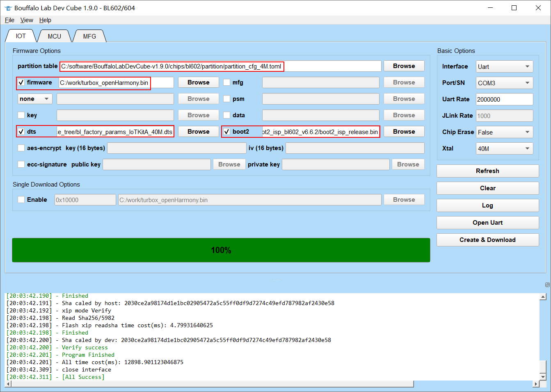Click the 'Program Finished' log line

(x=60, y=355)
